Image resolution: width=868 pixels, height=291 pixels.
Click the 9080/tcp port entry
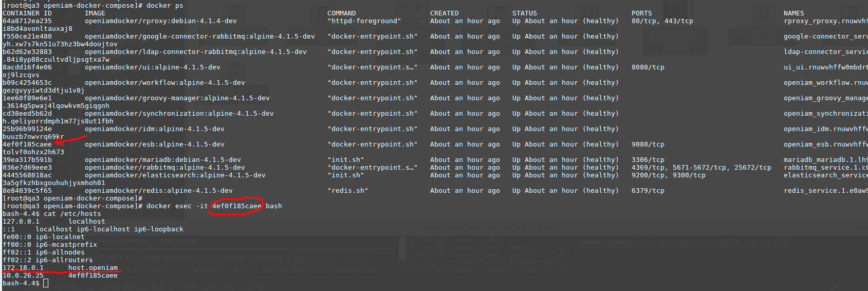point(648,144)
